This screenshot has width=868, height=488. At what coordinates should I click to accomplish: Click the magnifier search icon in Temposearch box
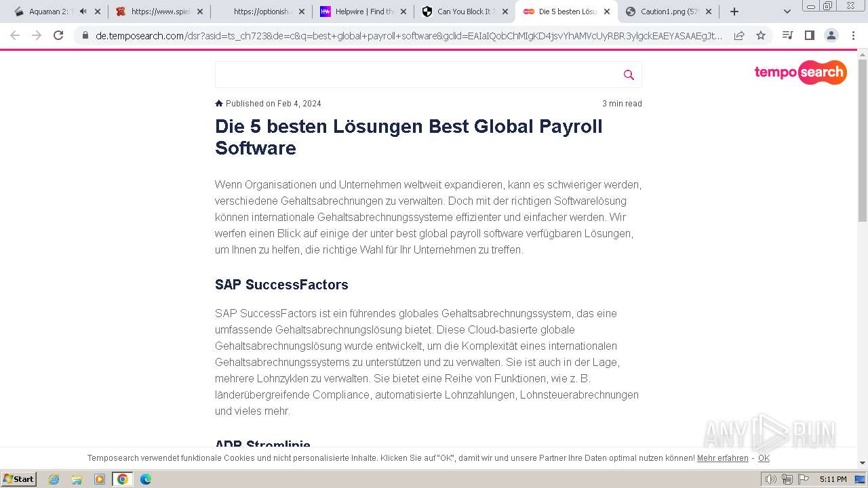(629, 75)
